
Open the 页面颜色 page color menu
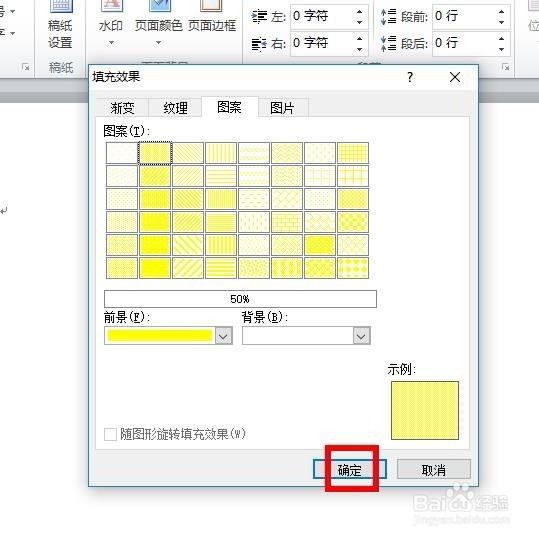click(x=158, y=23)
